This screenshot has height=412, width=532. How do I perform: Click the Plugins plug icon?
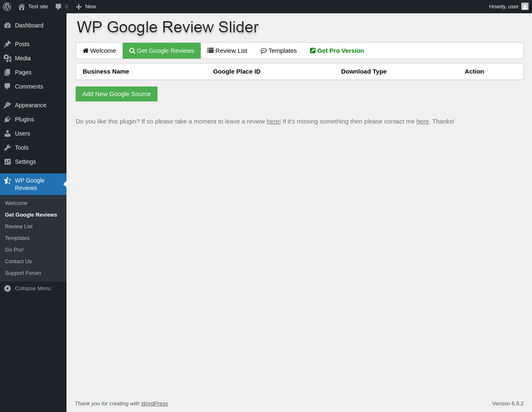7,119
